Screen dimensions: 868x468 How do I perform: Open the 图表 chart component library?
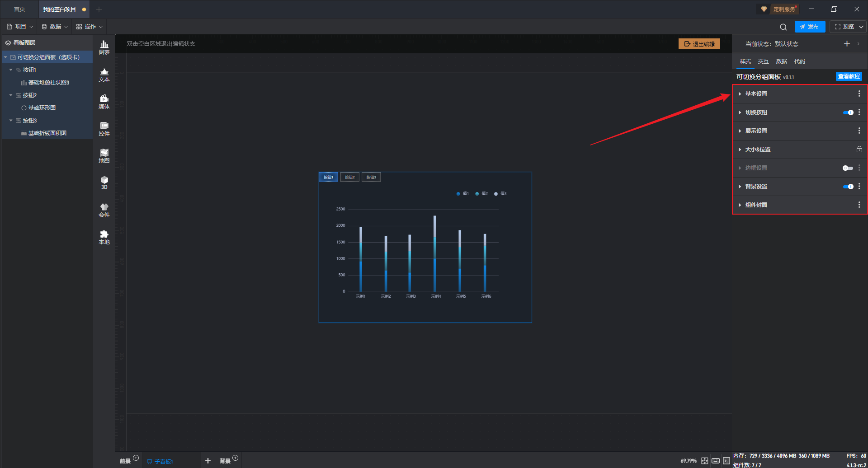[x=104, y=47]
